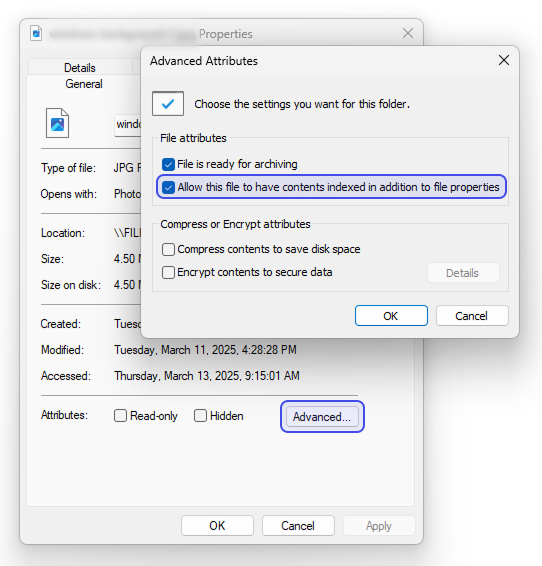
Task: Click Cancel in the Properties window
Action: pos(298,526)
